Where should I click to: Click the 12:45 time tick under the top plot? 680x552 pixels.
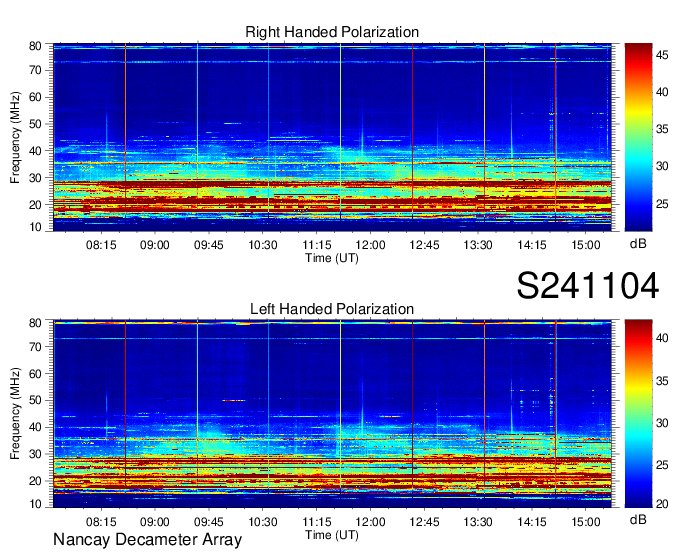(x=424, y=245)
